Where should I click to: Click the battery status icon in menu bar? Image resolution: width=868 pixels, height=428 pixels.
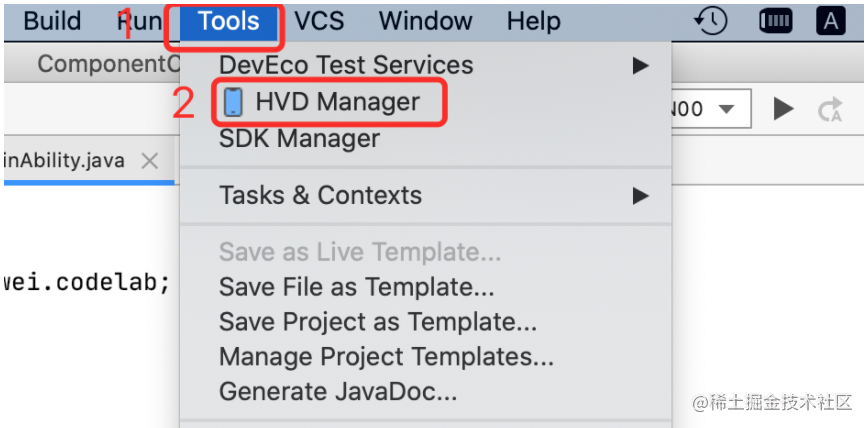coord(776,21)
